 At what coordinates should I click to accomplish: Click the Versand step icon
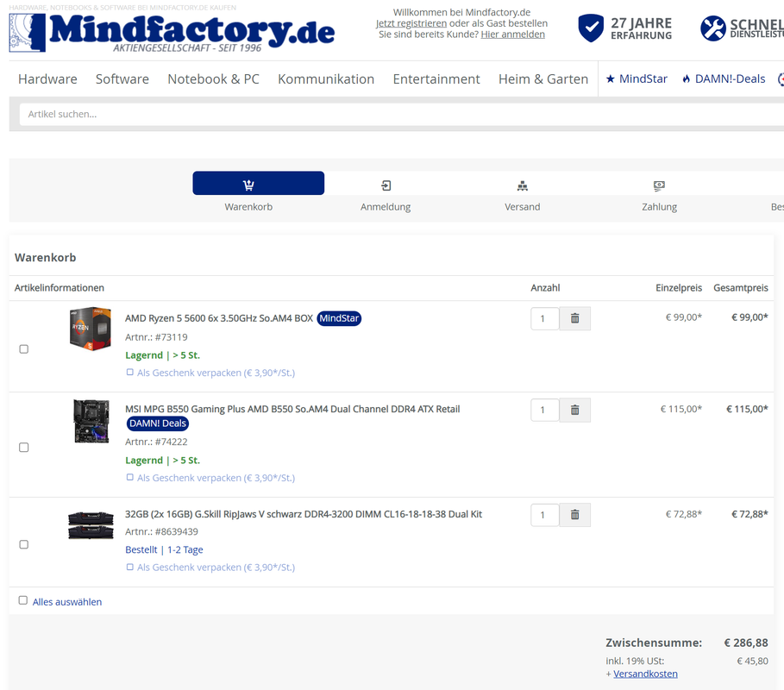pyautogui.click(x=523, y=186)
